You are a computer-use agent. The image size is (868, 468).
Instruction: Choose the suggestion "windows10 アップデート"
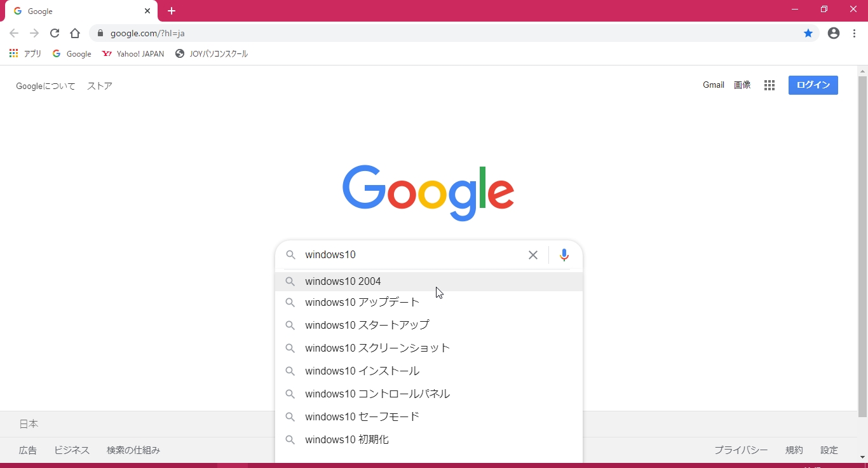[x=362, y=302]
